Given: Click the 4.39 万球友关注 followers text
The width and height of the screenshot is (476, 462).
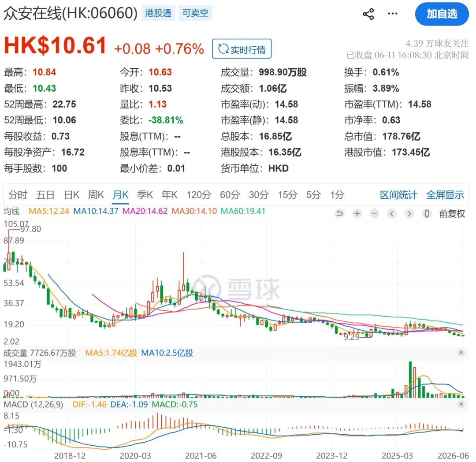Looking at the screenshot, I should pos(437,43).
